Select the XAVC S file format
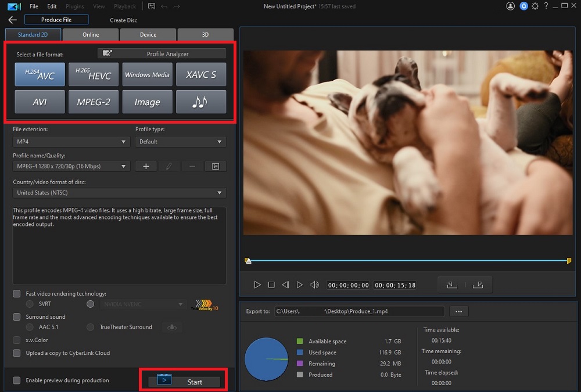The image size is (581, 392). pos(201,74)
